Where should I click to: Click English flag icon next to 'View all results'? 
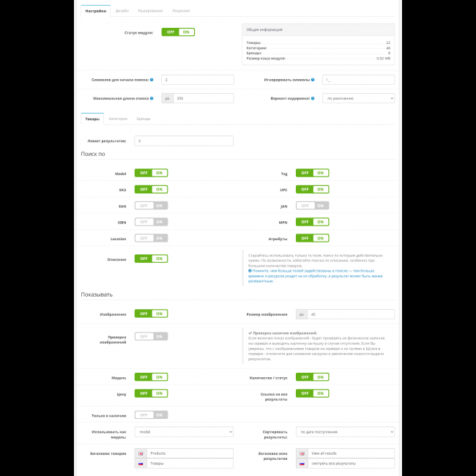pyautogui.click(x=302, y=453)
